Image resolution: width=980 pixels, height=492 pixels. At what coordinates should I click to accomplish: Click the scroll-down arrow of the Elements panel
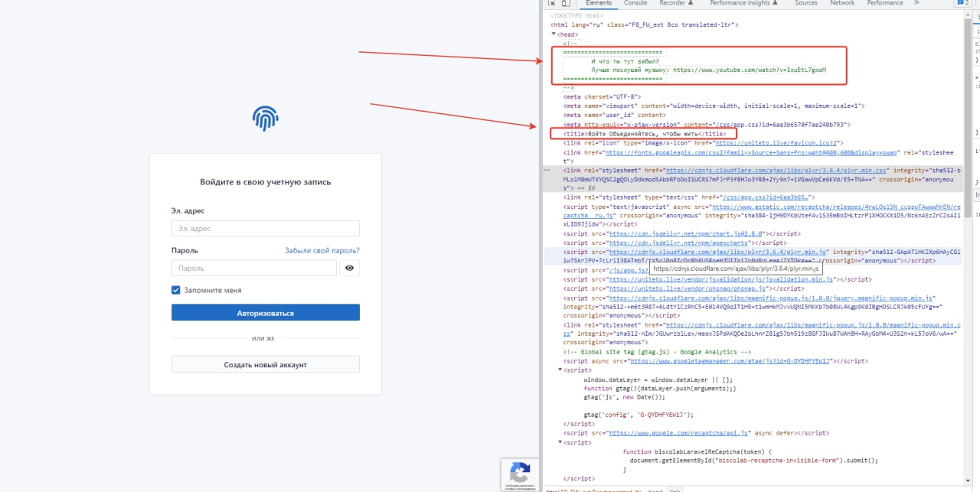point(966,481)
